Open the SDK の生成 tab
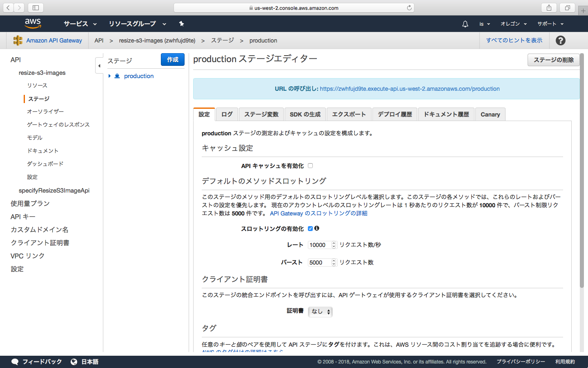 (305, 114)
